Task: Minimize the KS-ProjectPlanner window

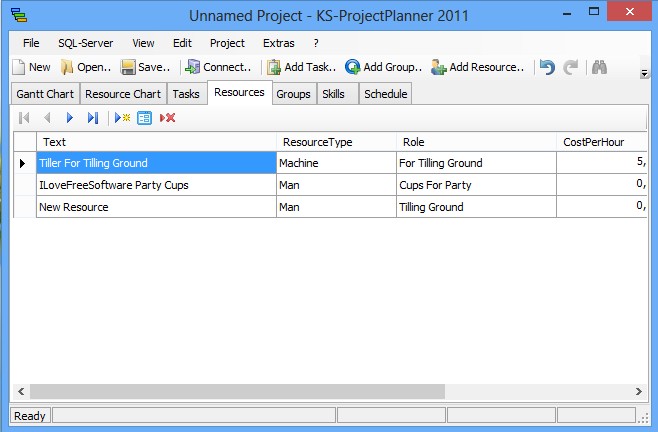Action: coord(567,13)
